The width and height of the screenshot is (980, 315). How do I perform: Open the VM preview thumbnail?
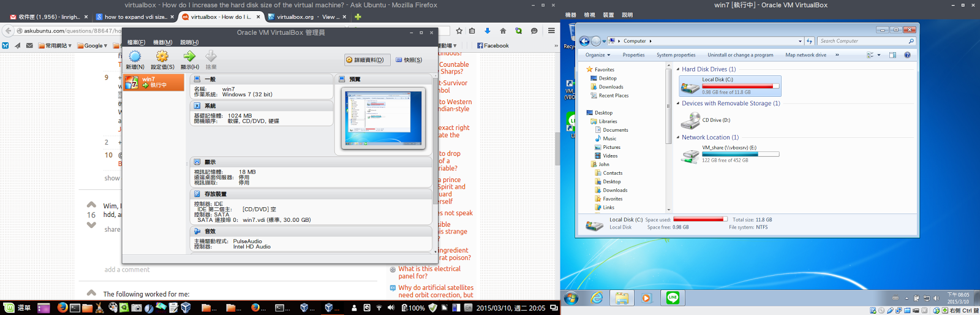click(x=383, y=118)
